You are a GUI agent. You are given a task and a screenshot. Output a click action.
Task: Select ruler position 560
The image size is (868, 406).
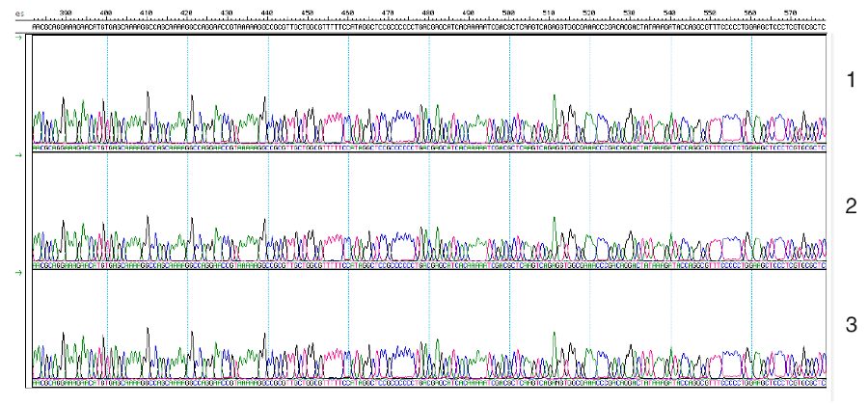pos(750,13)
